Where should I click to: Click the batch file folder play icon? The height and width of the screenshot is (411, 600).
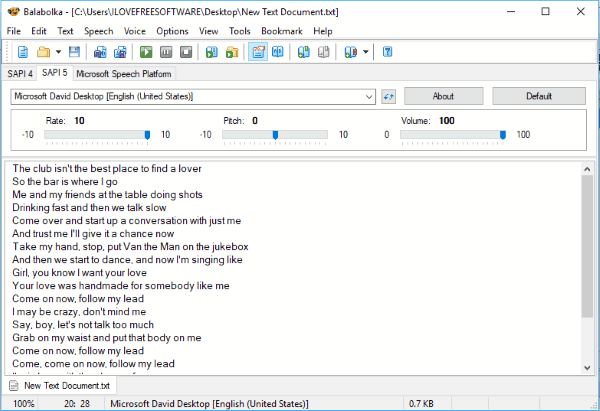pyautogui.click(x=232, y=52)
